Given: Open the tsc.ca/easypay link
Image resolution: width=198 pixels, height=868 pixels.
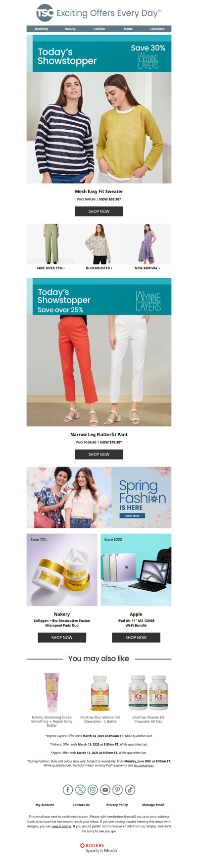Looking at the screenshot, I should pyautogui.click(x=144, y=766).
